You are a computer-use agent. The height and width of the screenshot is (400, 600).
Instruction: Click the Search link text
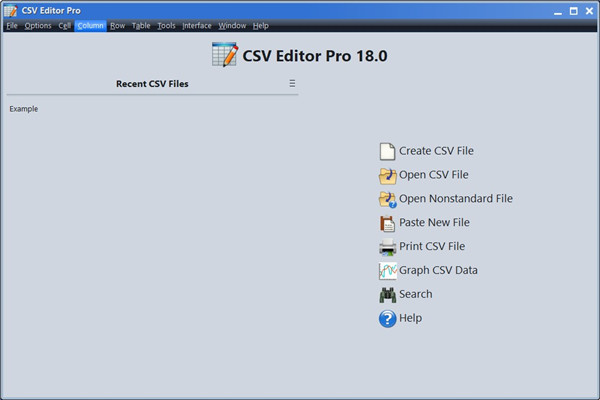coord(416,294)
